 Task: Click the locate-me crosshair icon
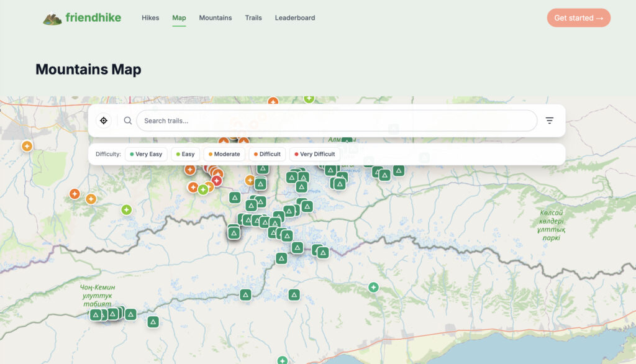coord(104,121)
